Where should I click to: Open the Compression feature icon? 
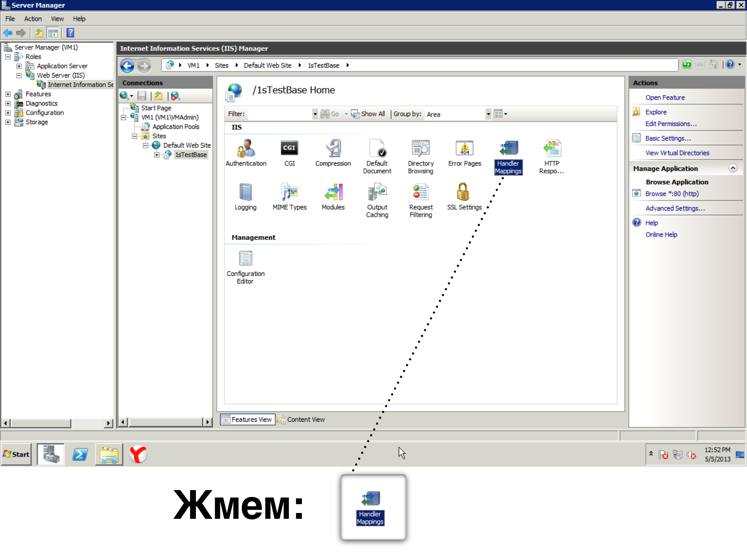[333, 153]
